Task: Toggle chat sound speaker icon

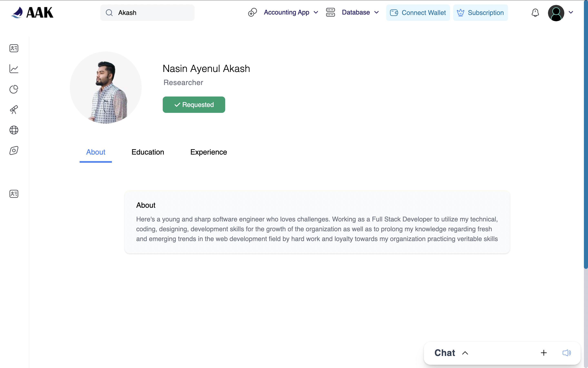Action: point(567,353)
